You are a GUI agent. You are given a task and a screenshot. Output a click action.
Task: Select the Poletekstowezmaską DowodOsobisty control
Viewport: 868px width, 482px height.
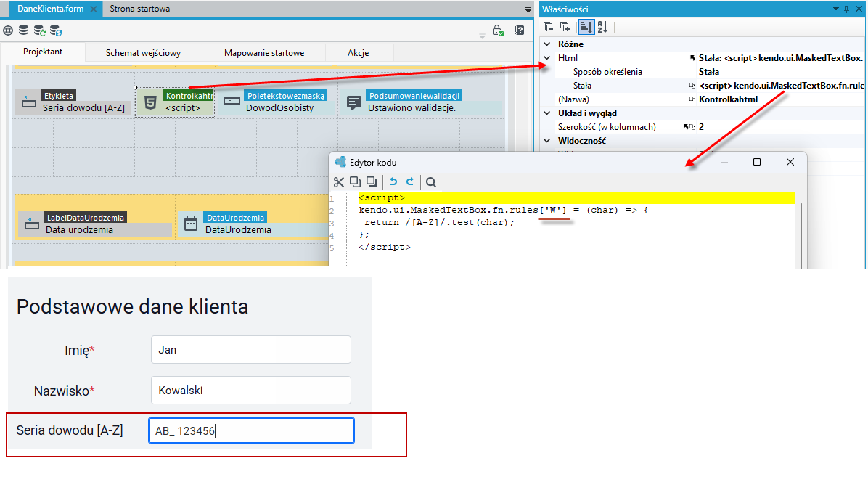coord(276,102)
